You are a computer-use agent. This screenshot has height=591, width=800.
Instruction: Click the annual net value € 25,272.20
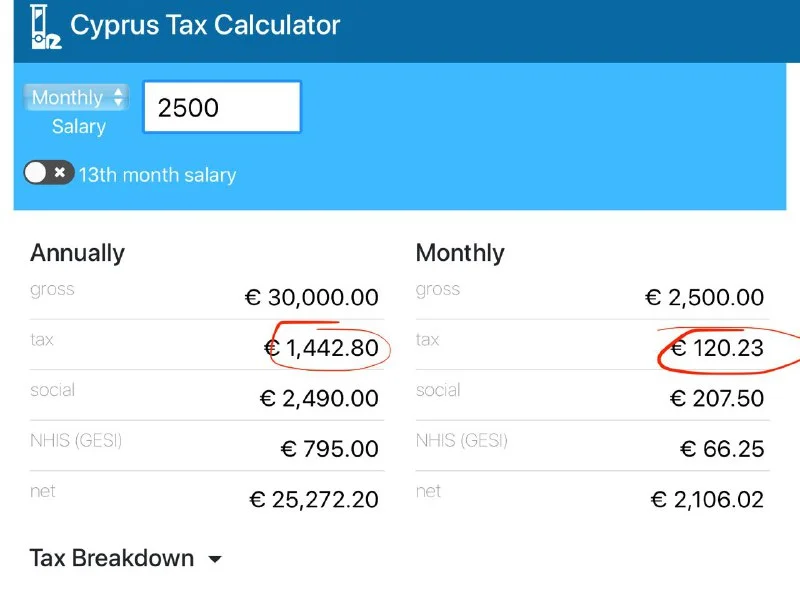tap(314, 500)
